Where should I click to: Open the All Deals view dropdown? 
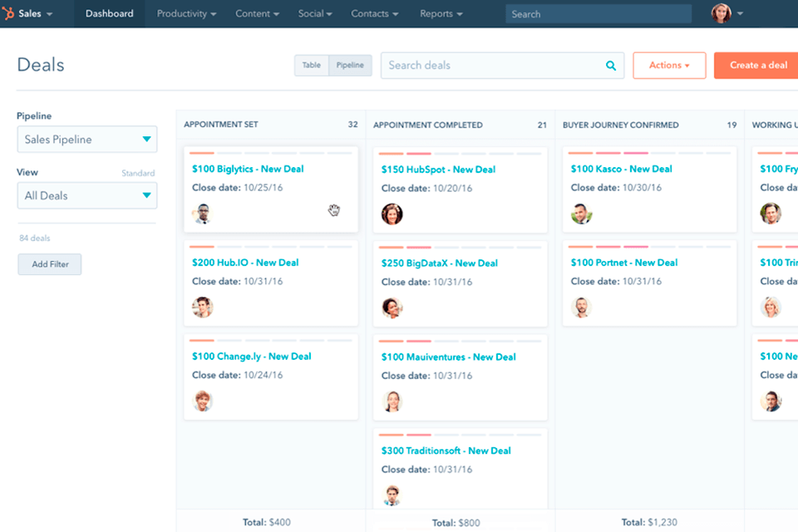[87, 195]
